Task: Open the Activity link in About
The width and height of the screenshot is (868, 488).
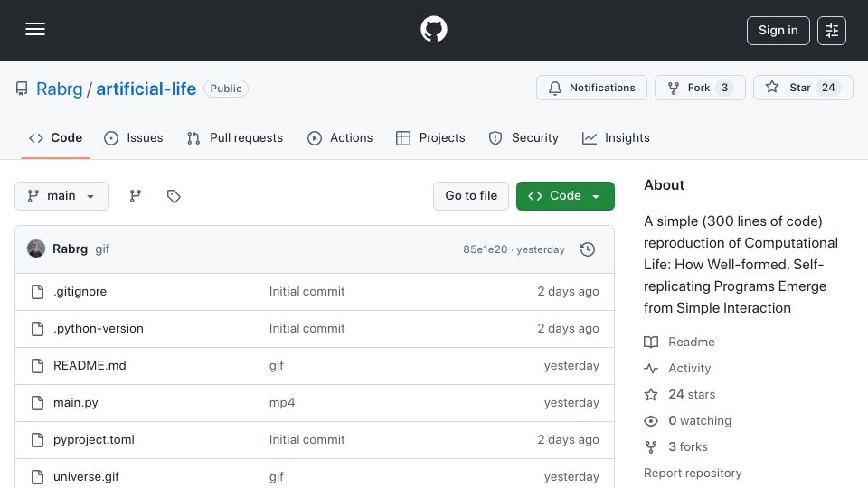Action: click(689, 369)
